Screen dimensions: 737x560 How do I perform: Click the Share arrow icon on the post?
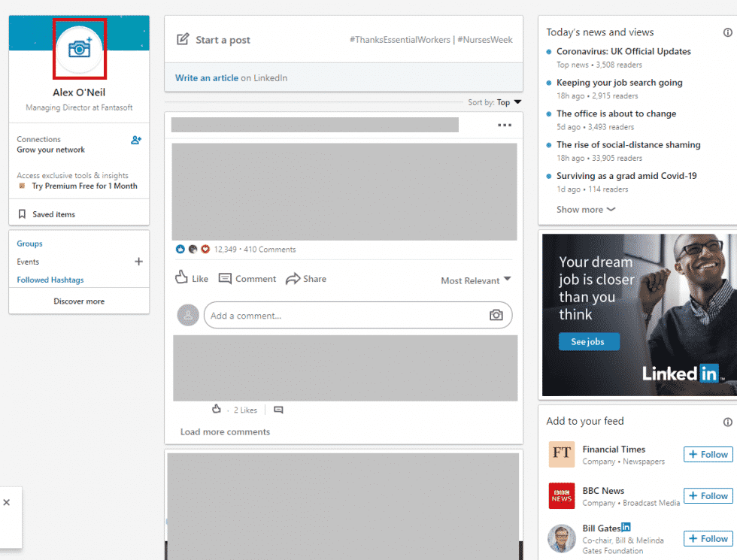coord(292,278)
